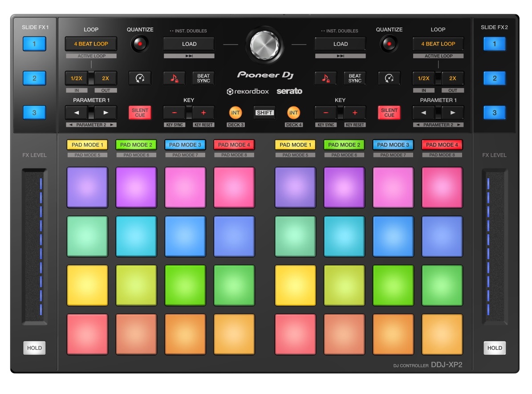This screenshot has height=394, width=532.
Task: Trigger Slide FX1 button 2
Action: 34,78
